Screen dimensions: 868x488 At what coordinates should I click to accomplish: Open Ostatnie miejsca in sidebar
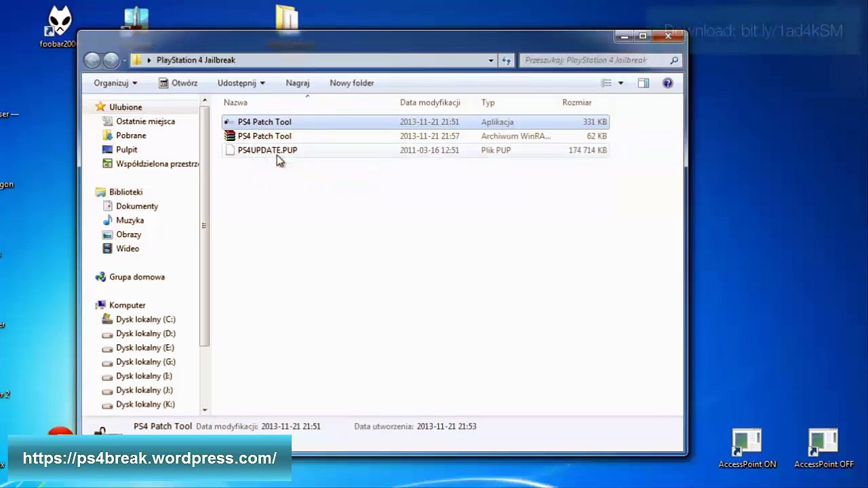145,121
